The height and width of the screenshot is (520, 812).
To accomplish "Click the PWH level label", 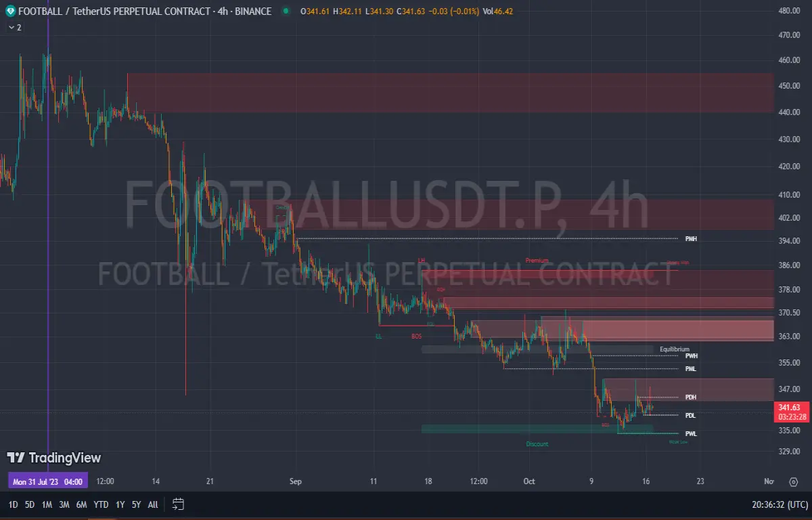I will click(x=691, y=356).
